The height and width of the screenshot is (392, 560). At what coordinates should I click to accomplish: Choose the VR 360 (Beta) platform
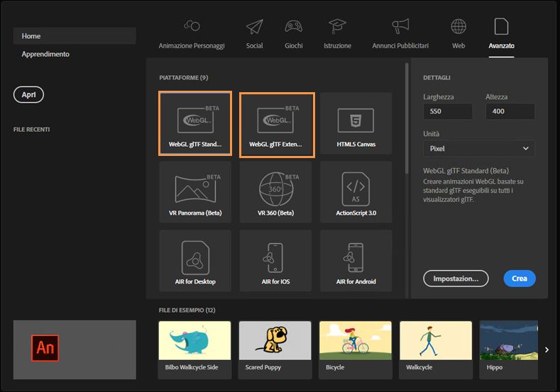coord(275,192)
